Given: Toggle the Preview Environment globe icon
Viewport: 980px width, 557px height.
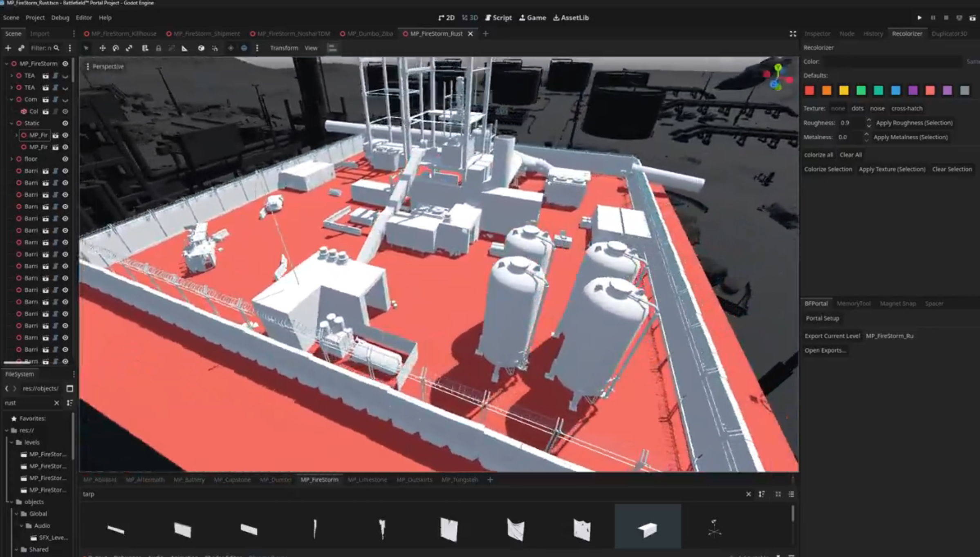Looking at the screenshot, I should click(x=244, y=48).
